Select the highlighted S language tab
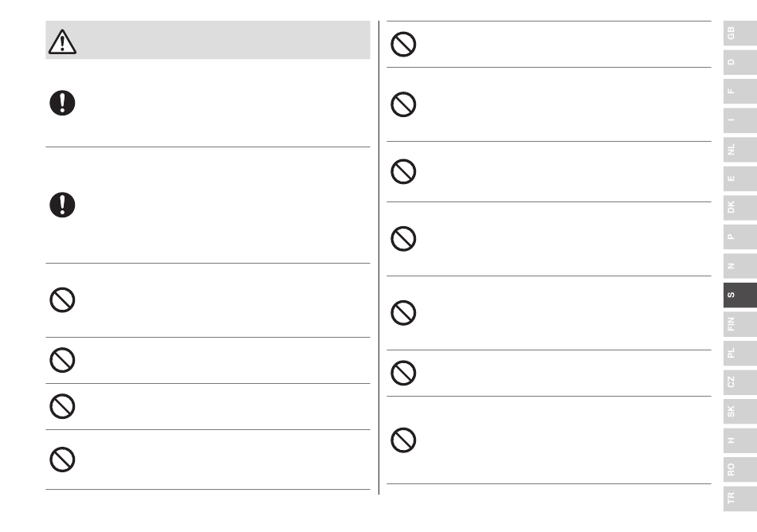 tap(740, 295)
